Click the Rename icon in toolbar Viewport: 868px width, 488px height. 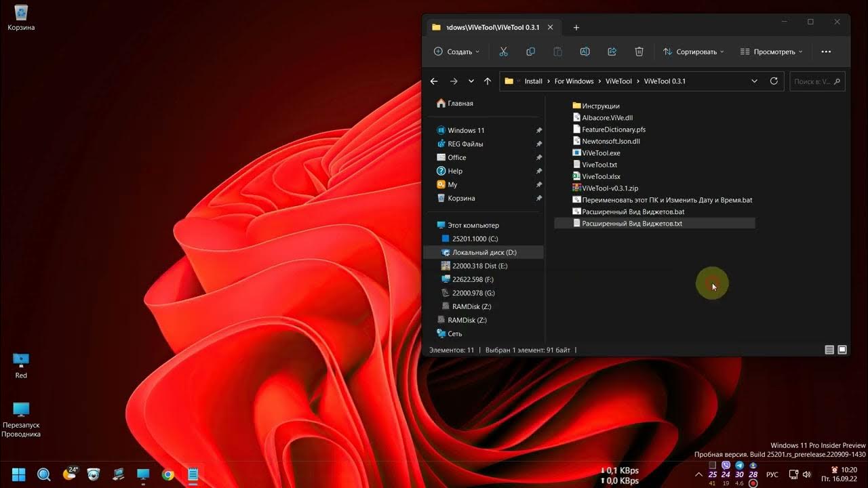(x=585, y=52)
